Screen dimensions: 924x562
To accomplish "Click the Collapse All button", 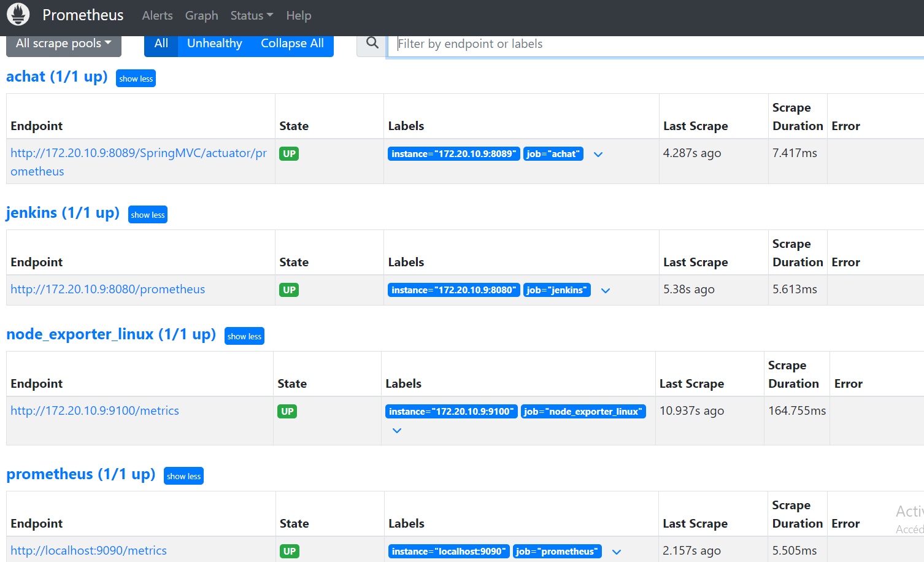I will 292,43.
